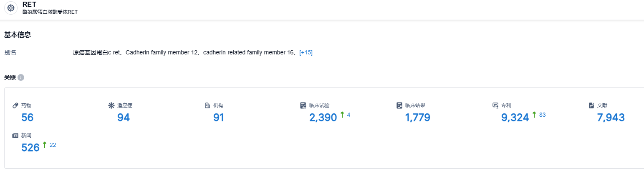
Task: View the 91 organizations count
Action: coord(219,118)
